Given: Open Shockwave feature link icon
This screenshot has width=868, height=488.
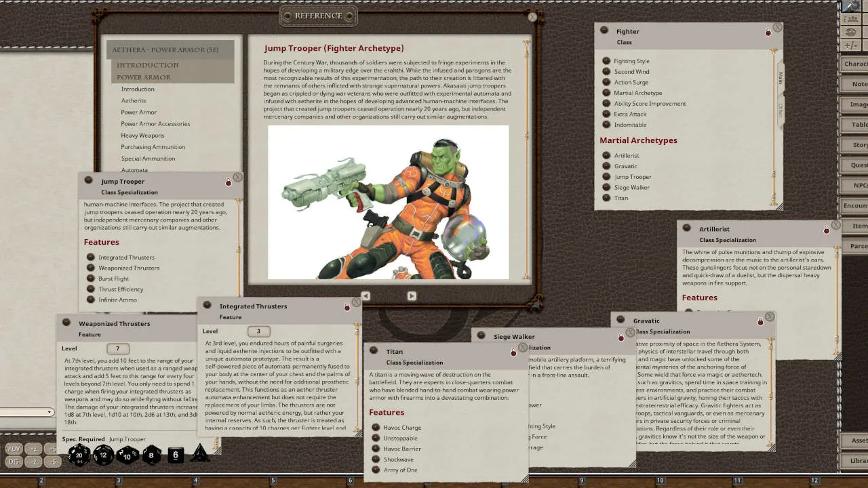Looking at the screenshot, I should [376, 459].
